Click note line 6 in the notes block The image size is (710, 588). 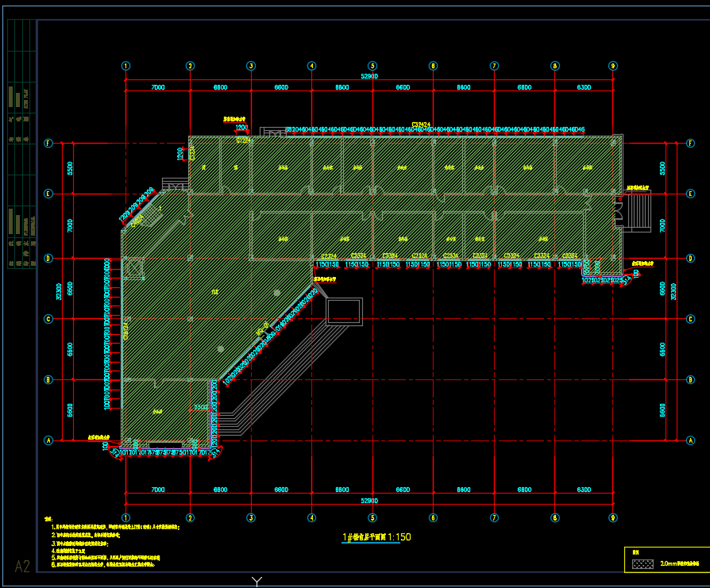click(103, 564)
